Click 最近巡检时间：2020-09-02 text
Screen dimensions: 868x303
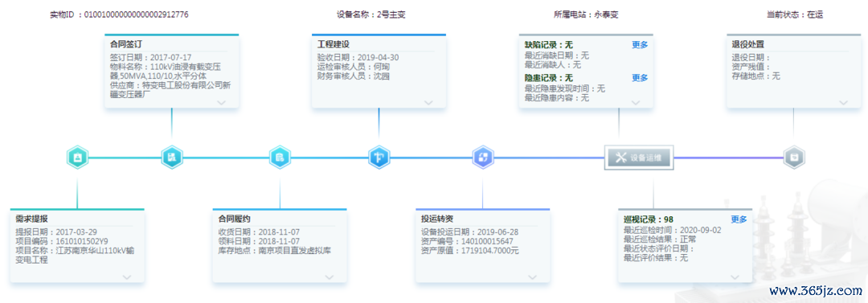pyautogui.click(x=673, y=231)
